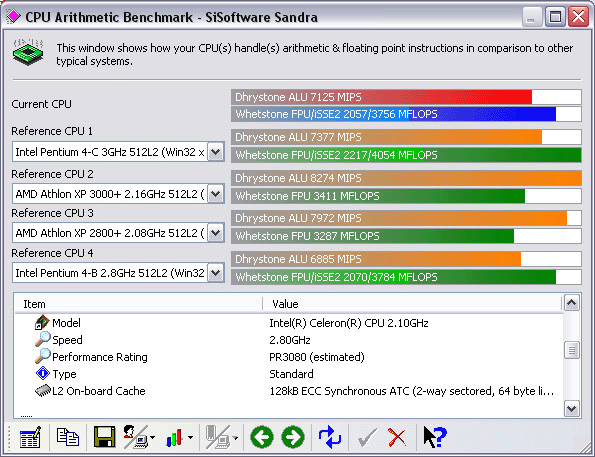
Task: Click the copy to clipboard icon
Action: (x=68, y=437)
